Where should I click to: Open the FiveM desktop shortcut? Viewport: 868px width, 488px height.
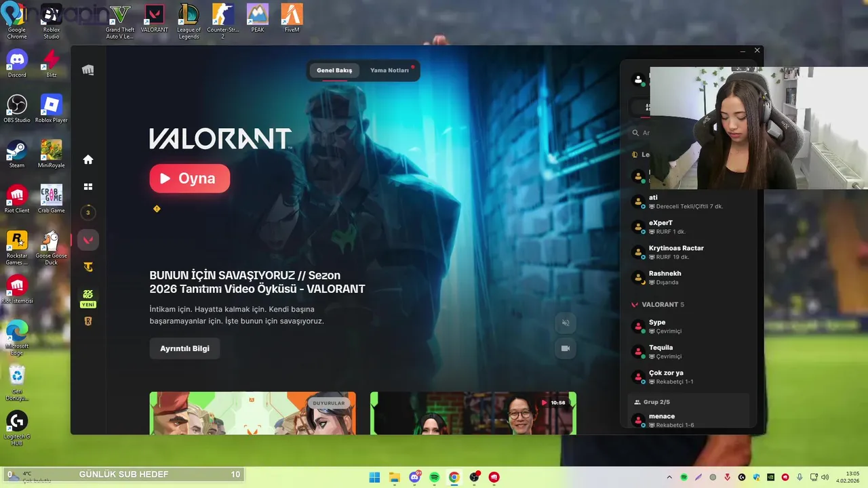coord(292,19)
